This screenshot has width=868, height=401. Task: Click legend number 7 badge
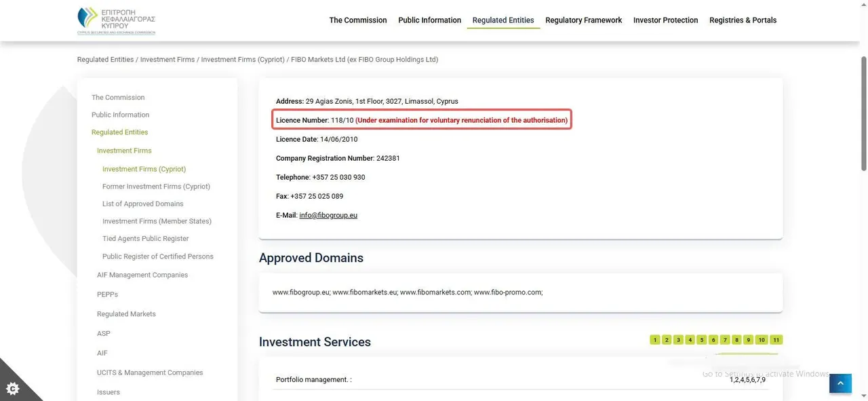point(725,340)
